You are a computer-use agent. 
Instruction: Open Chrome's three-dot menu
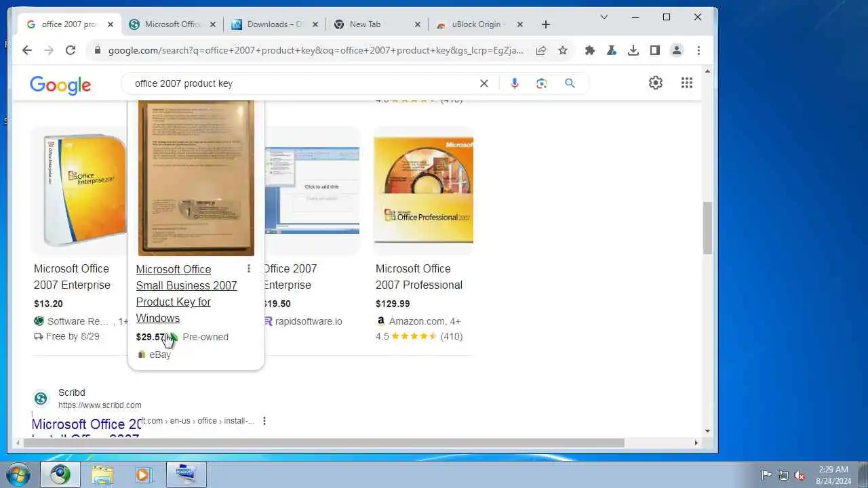pos(698,50)
